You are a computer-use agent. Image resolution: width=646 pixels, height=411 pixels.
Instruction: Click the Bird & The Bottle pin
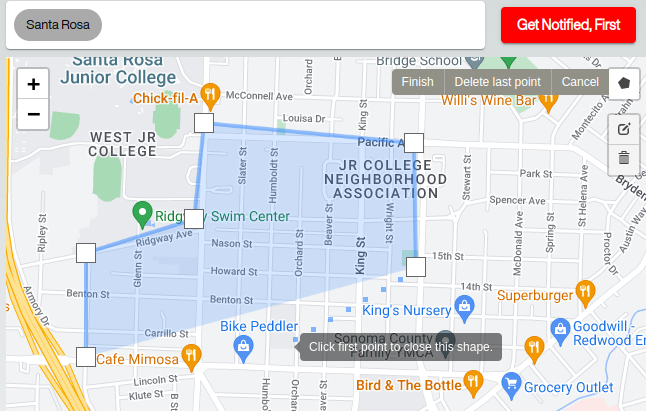(x=474, y=381)
